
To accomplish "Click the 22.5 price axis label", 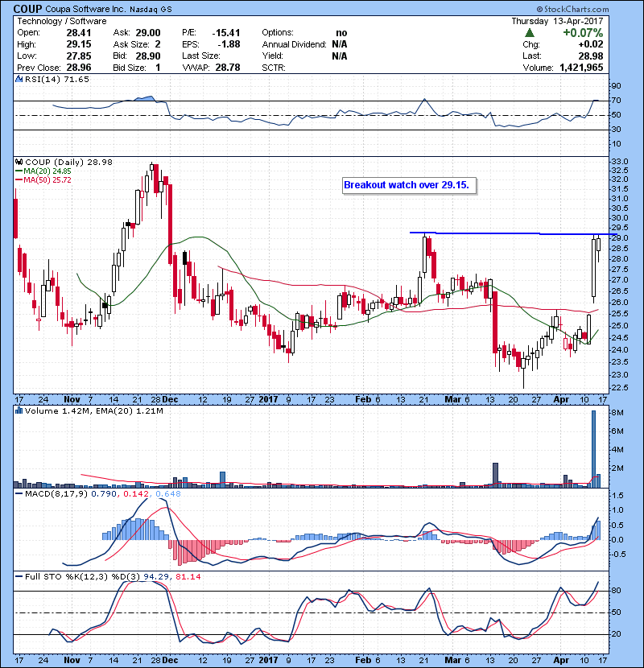I will [x=620, y=388].
